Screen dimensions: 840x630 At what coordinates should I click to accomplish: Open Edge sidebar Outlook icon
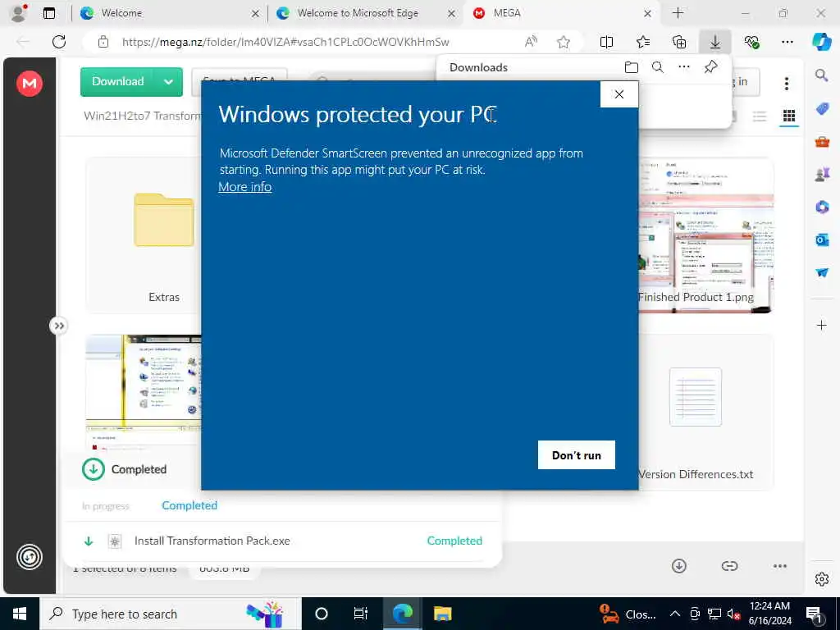pos(822,240)
